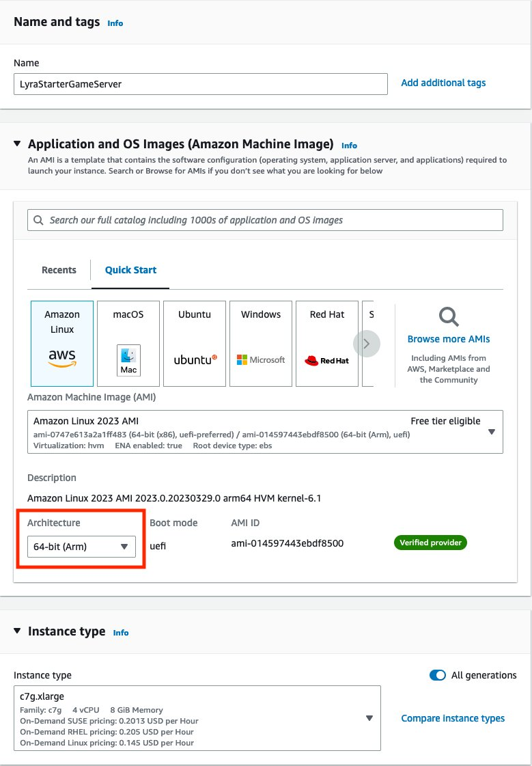This screenshot has width=532, height=766.
Task: Click in the AMI catalog search field
Action: click(x=265, y=220)
